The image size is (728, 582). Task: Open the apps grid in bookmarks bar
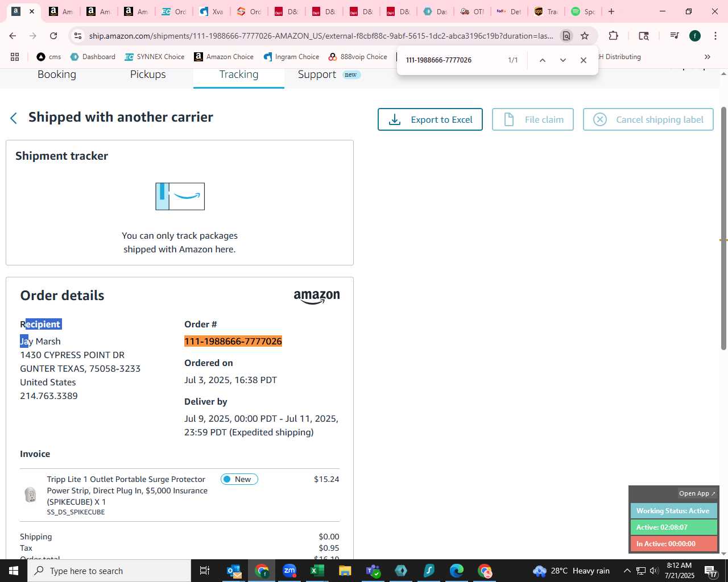tap(15, 57)
